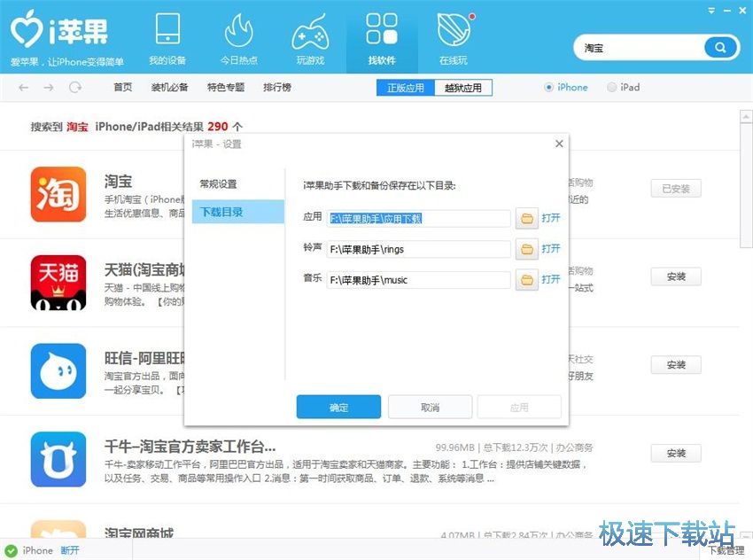Click the search magnifier button
This screenshot has height=560, width=753.
tap(720, 48)
